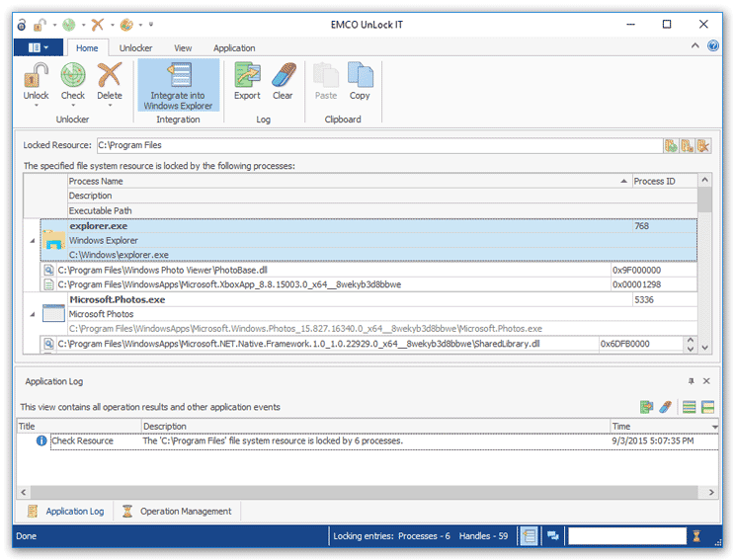Click the Locked Resource path field
This screenshot has width=735, height=560.
click(375, 145)
